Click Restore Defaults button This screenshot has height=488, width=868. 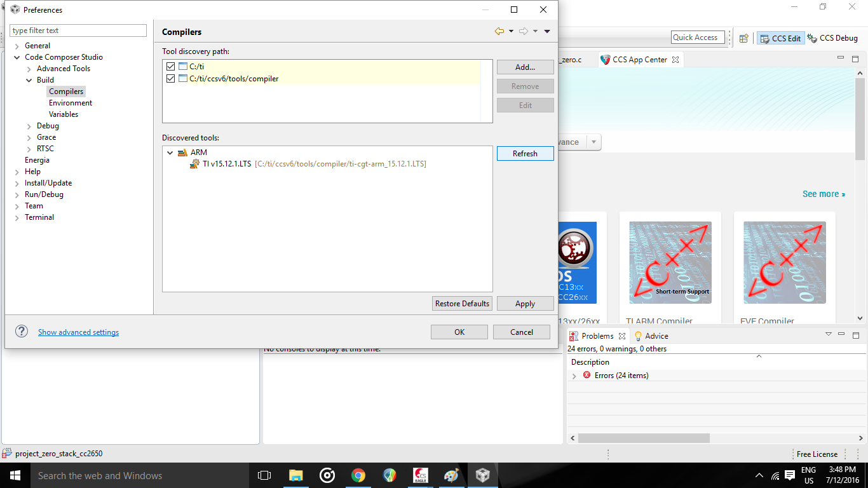[x=462, y=304]
